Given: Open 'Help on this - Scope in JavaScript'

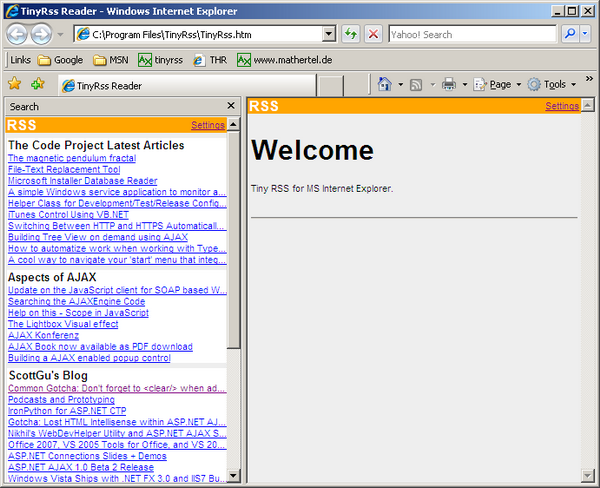Looking at the screenshot, I should point(78,313).
